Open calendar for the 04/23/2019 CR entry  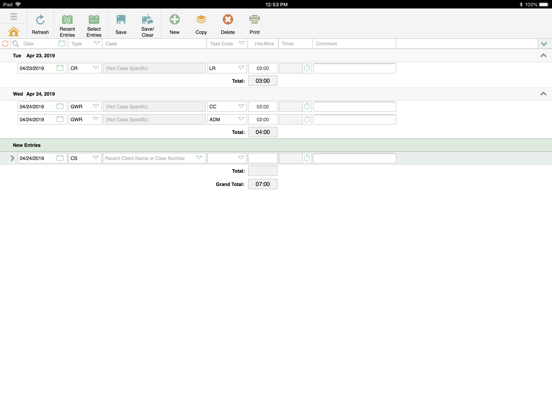[60, 68]
